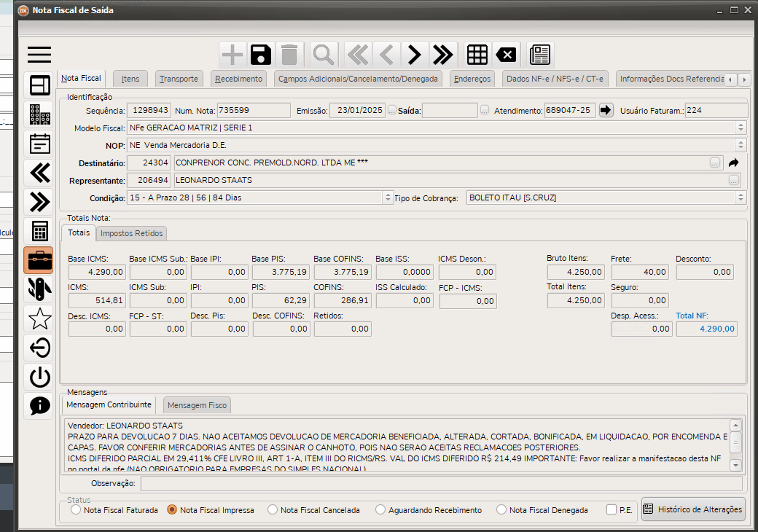
Task: Open the Condição payment terms dropdown
Action: point(388,197)
